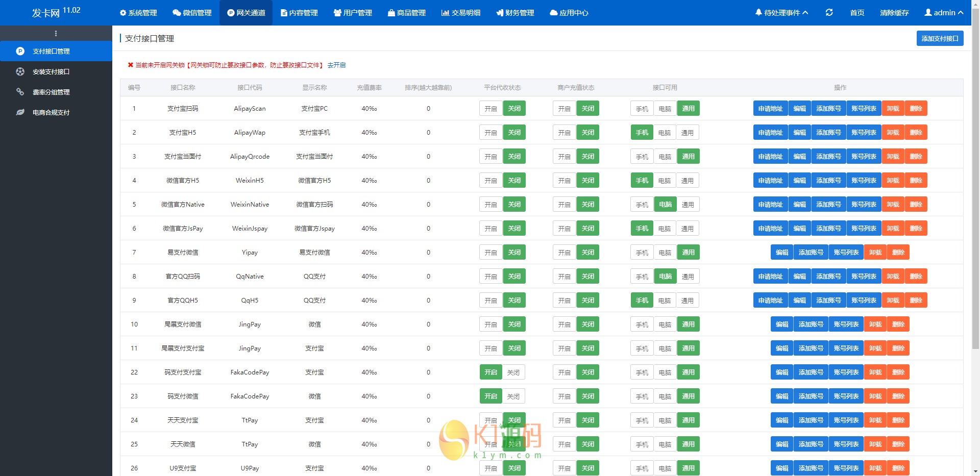The height and width of the screenshot is (476, 980).
Task: Click the 费率分组管理 sidebar icon
Action: 20,92
